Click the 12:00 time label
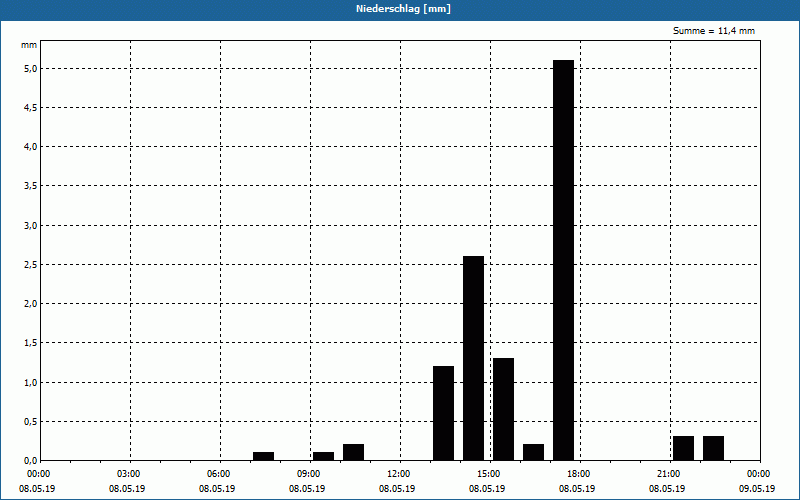This screenshot has width=800, height=500. tap(399, 474)
